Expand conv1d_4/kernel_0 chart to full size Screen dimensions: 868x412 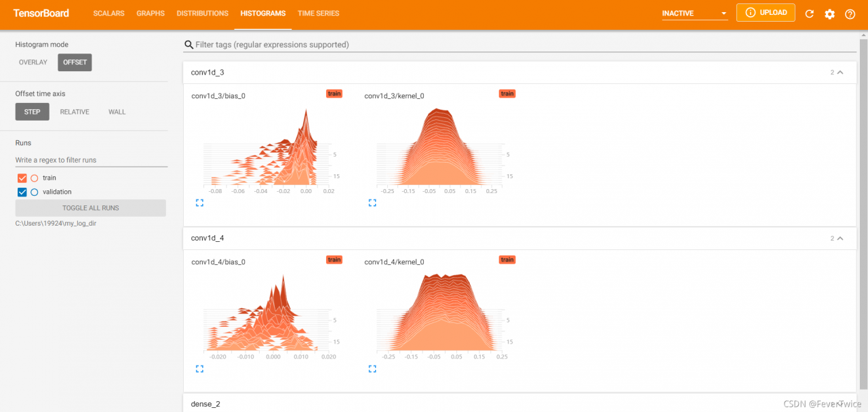coord(372,369)
